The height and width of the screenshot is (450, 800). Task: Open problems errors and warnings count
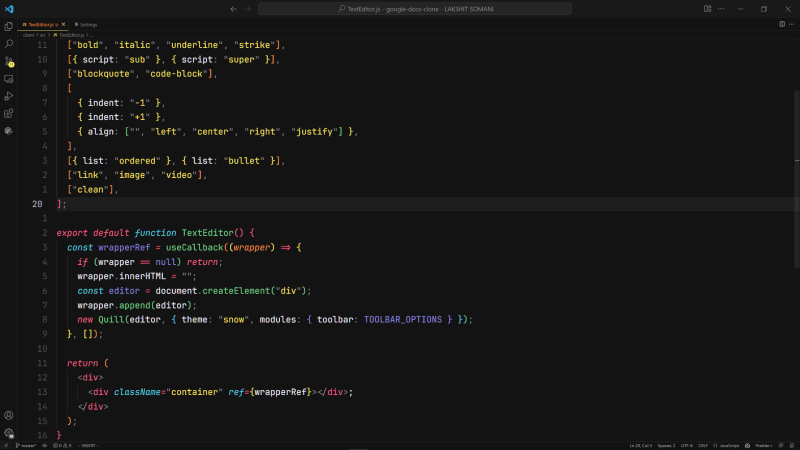[x=62, y=445]
